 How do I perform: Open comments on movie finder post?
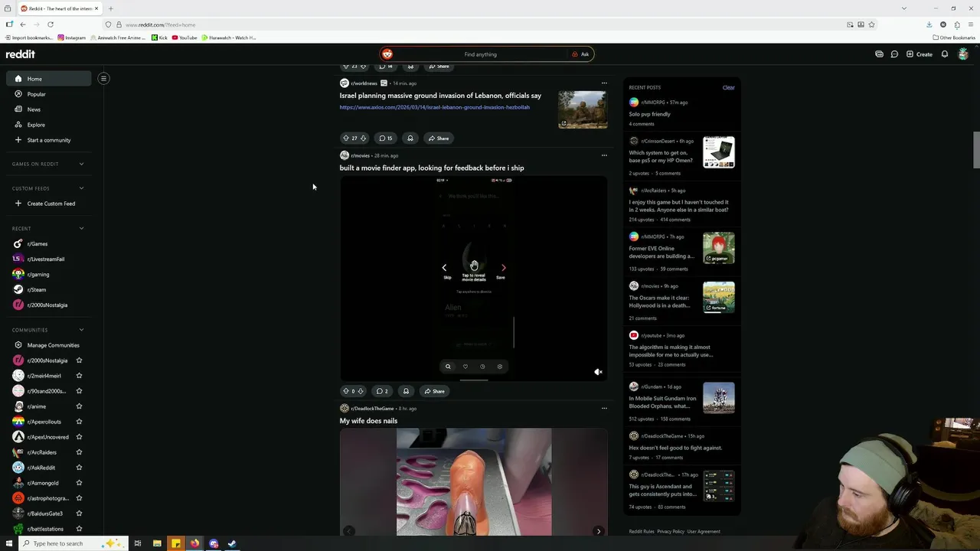tap(382, 391)
